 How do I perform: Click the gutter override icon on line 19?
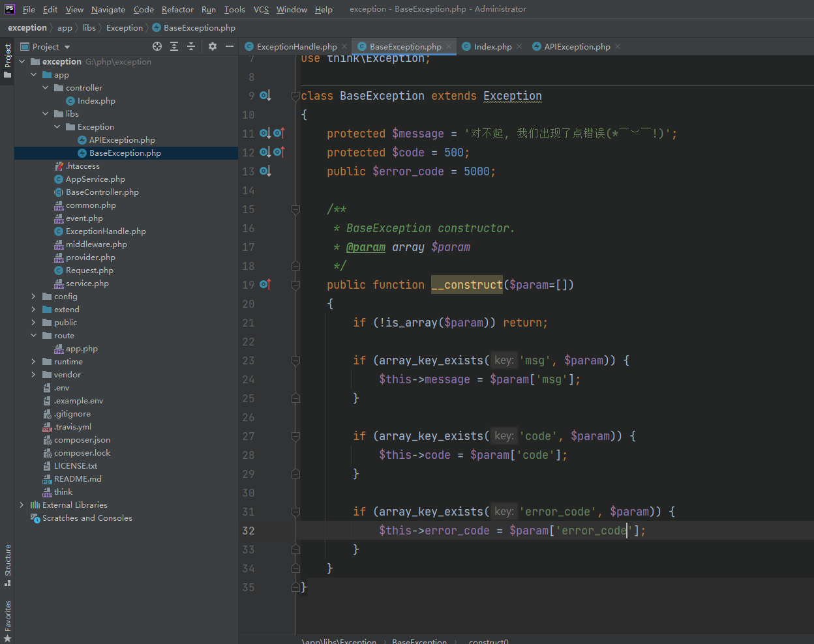pyautogui.click(x=265, y=285)
